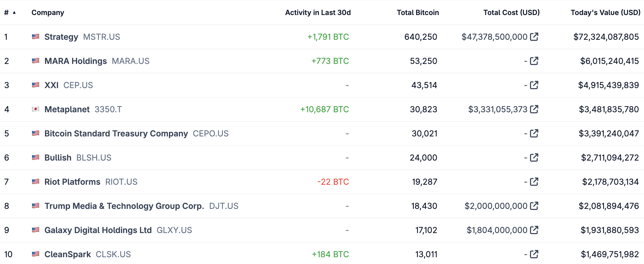Screen dimensions: 644x264
Task: Open Trump Media's $2,000,000,000 cost link
Action: (x=534, y=206)
